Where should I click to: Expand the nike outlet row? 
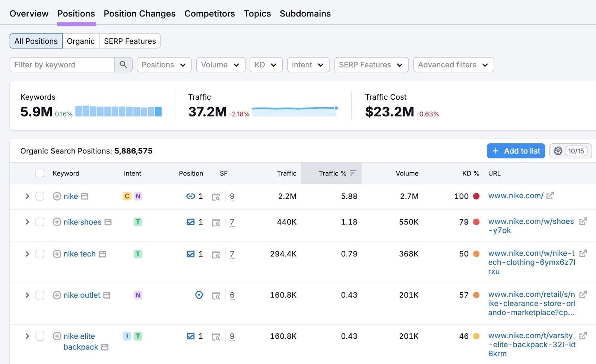(27, 295)
